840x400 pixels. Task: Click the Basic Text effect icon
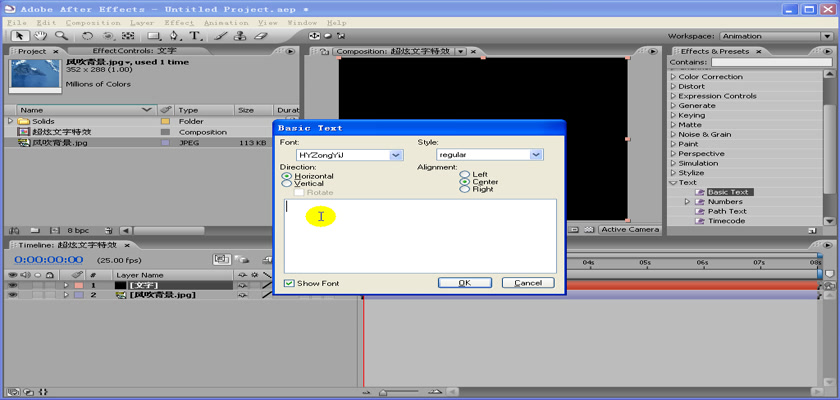click(x=700, y=192)
